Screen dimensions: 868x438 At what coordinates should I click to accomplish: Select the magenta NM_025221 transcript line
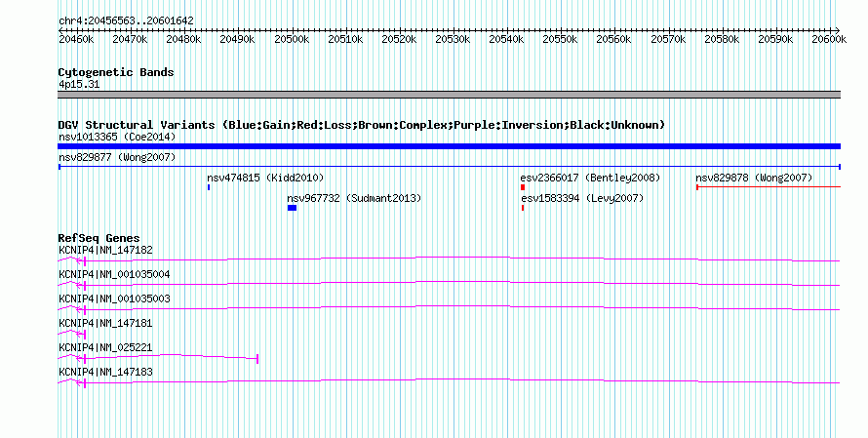click(x=158, y=358)
